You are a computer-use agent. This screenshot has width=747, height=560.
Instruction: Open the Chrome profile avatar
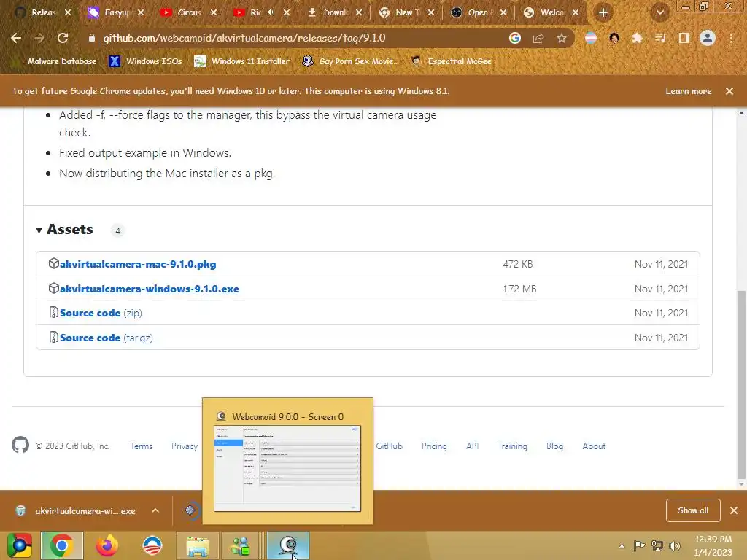708,38
